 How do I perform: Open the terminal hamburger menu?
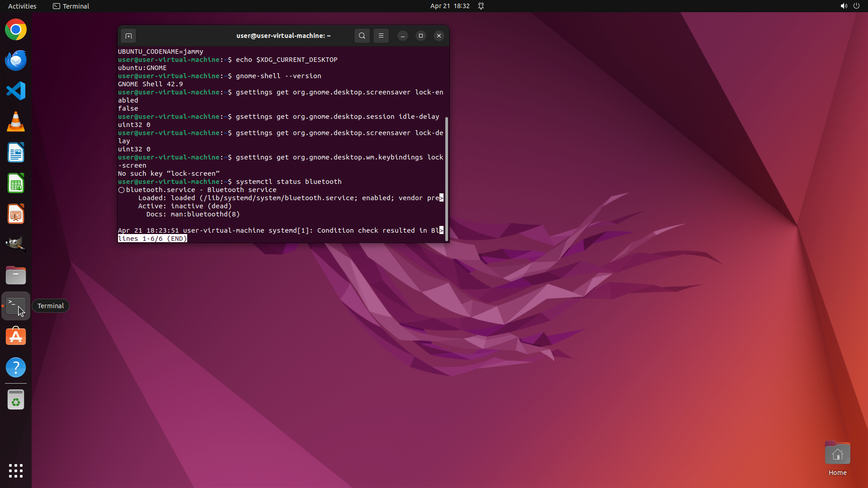[x=381, y=36]
